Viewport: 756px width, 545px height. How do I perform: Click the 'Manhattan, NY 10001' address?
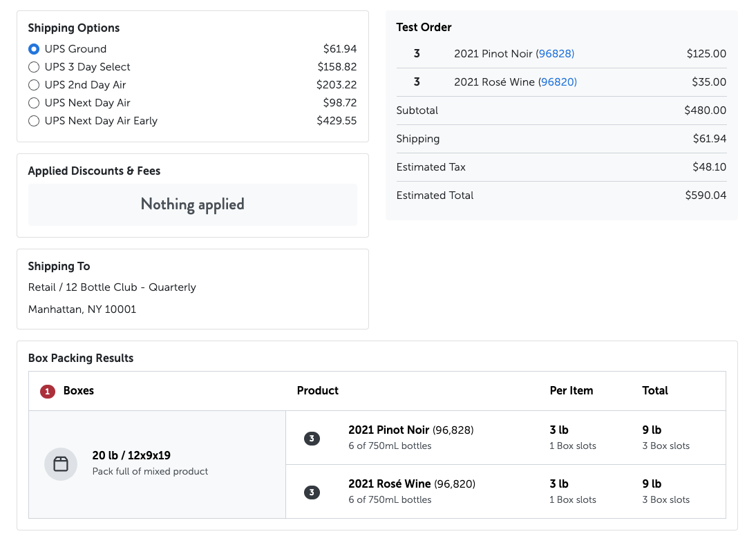click(82, 309)
